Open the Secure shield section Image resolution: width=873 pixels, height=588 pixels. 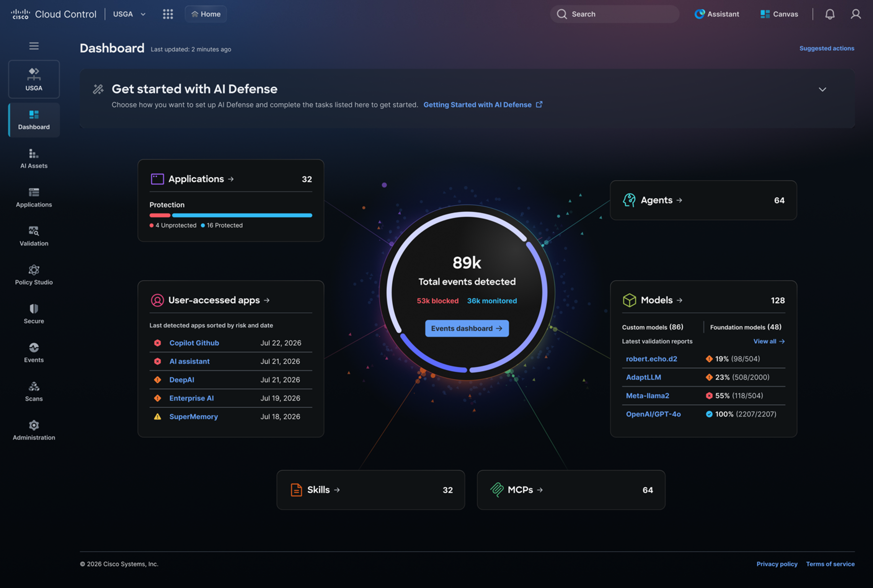(x=34, y=314)
